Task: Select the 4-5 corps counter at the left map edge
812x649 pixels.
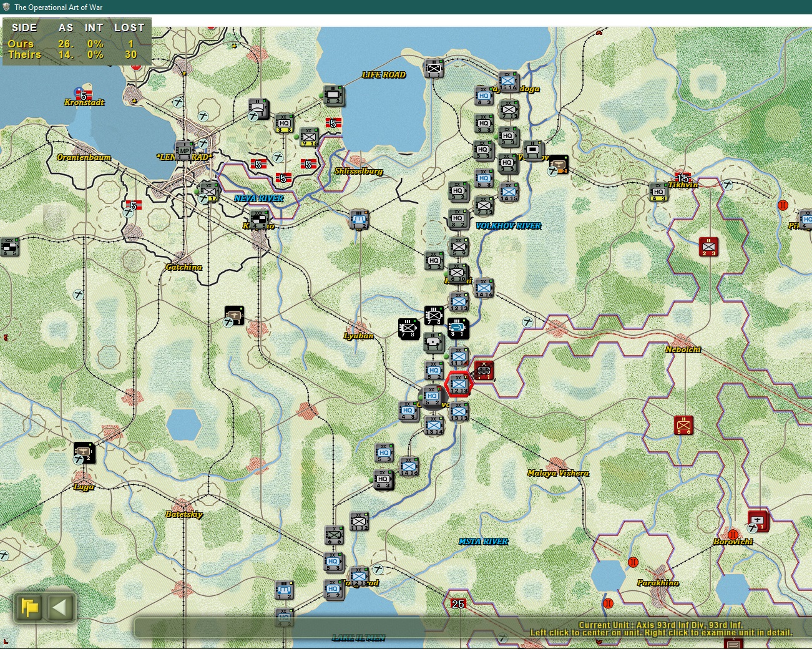Action: [9, 246]
